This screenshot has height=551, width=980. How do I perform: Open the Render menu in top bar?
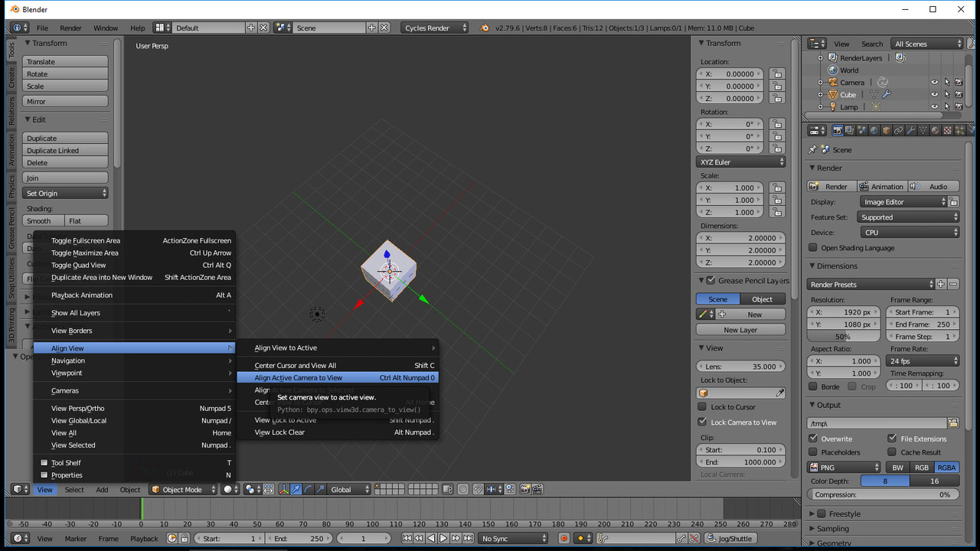click(70, 28)
